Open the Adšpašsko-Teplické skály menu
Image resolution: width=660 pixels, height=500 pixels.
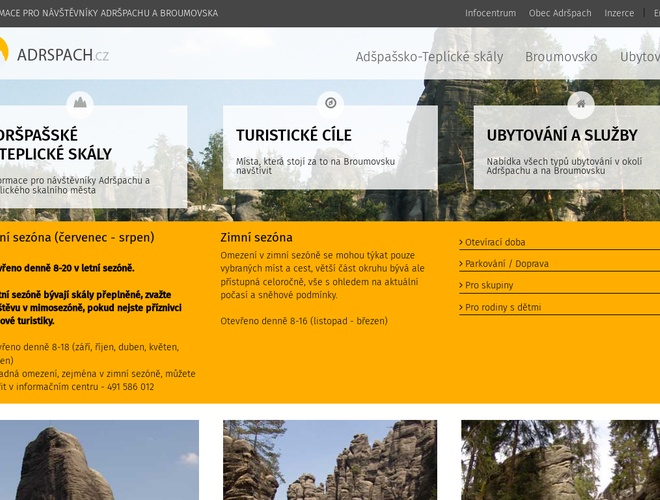(429, 57)
